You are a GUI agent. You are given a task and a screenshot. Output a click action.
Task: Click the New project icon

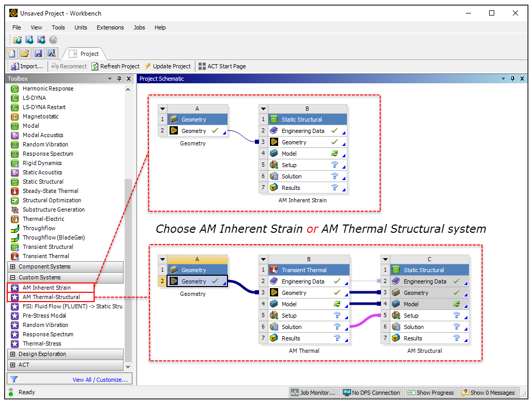point(11,53)
